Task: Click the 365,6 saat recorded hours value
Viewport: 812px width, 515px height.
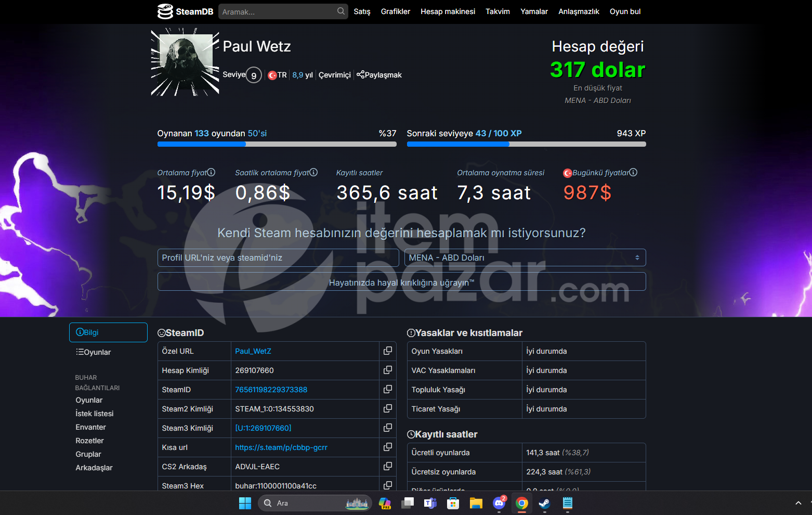Action: (x=387, y=192)
